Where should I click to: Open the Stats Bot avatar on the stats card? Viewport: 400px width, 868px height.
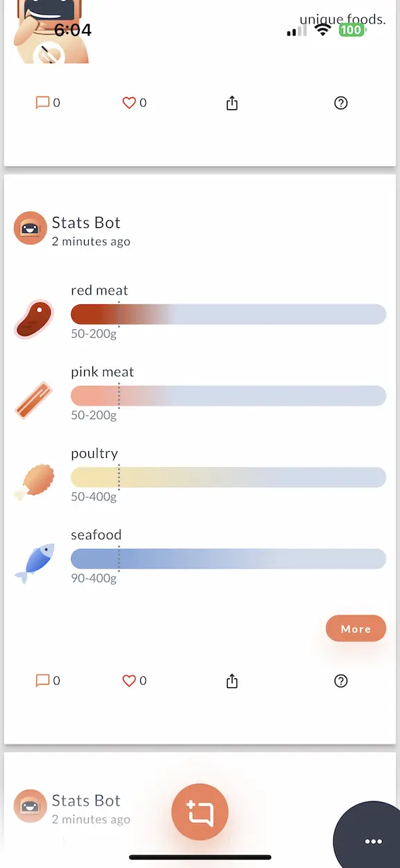(x=30, y=228)
